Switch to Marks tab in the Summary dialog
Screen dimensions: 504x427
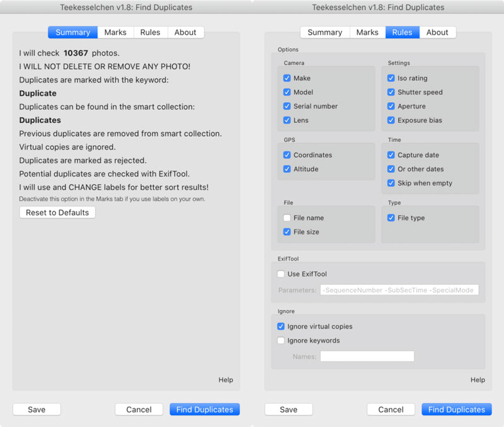click(x=115, y=32)
